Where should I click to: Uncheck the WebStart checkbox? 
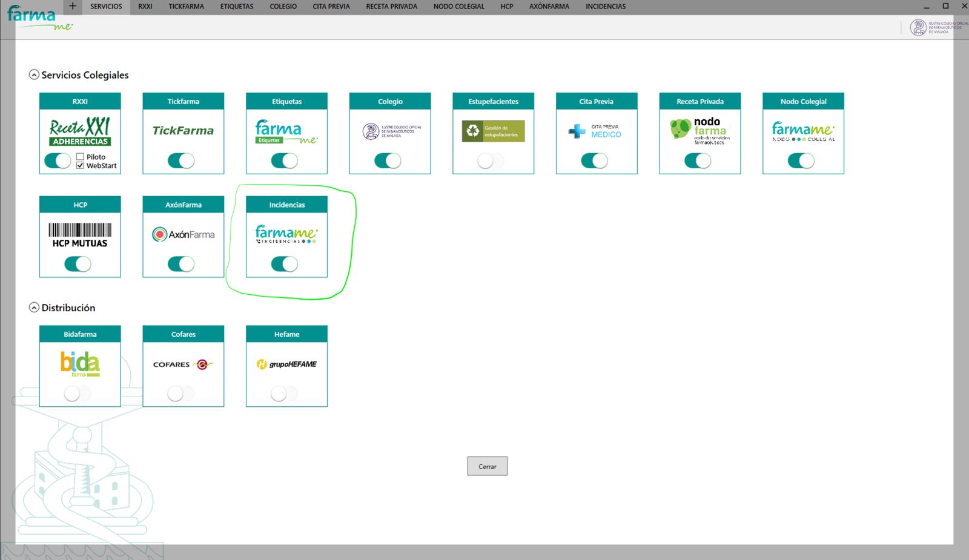point(80,165)
